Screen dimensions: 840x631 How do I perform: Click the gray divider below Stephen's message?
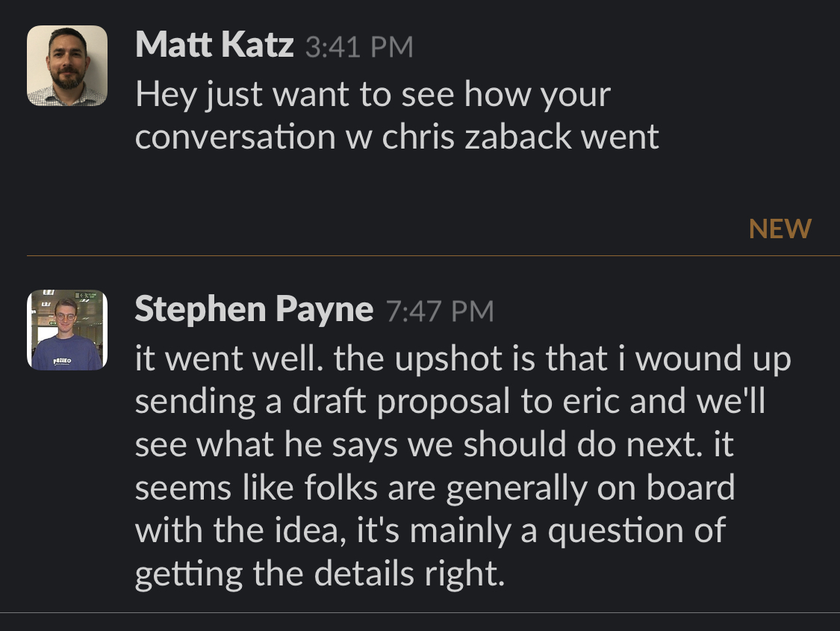[x=418, y=613]
